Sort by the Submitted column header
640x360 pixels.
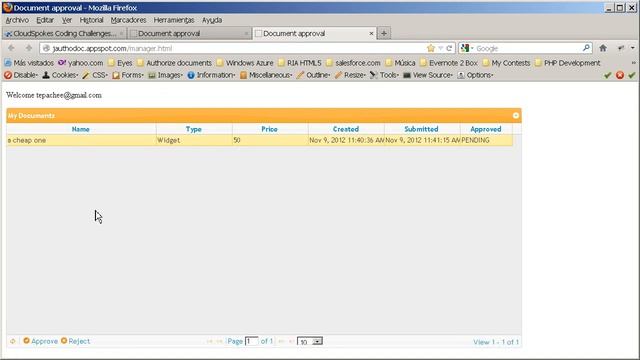[422, 129]
